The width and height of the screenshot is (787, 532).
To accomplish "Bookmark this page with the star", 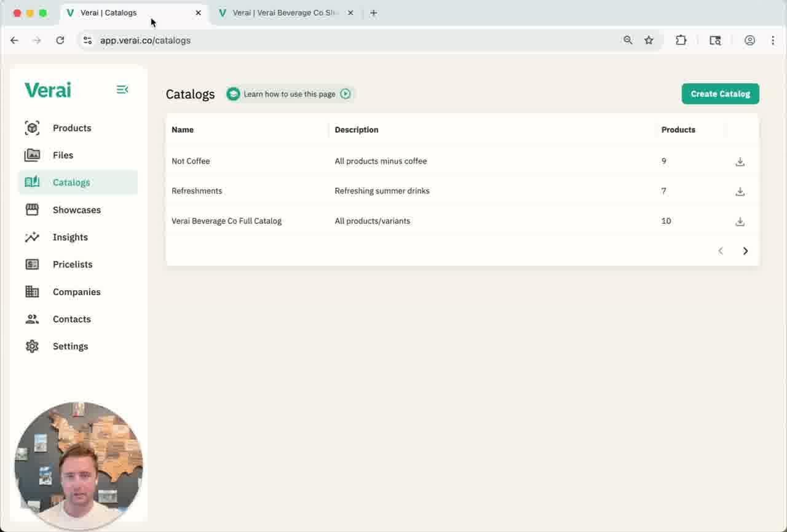I will [649, 41].
